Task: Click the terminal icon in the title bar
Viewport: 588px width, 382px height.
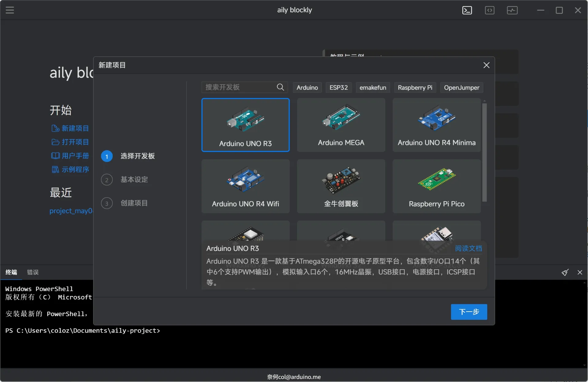Action: [x=467, y=10]
